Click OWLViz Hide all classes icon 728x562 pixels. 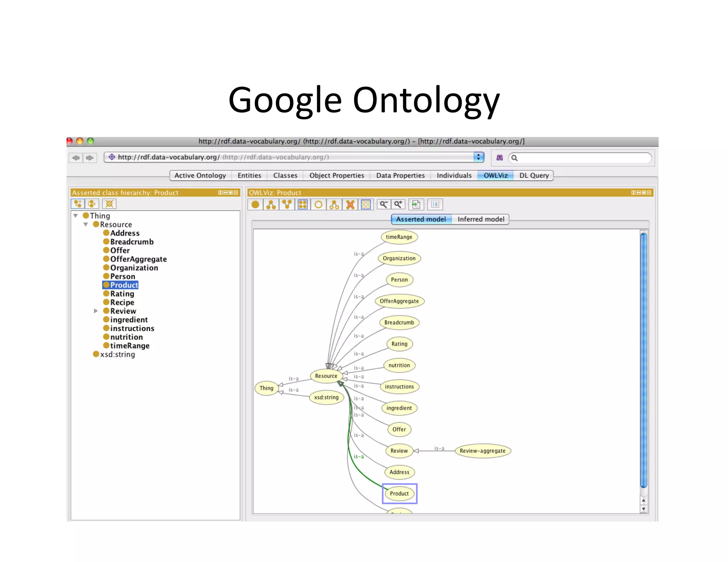tap(366, 205)
